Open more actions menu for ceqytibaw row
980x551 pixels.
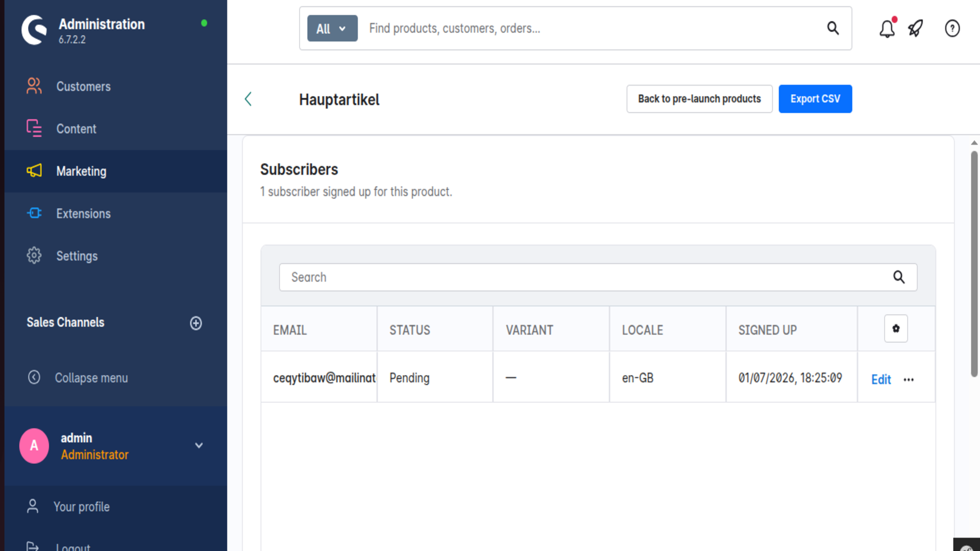click(909, 380)
